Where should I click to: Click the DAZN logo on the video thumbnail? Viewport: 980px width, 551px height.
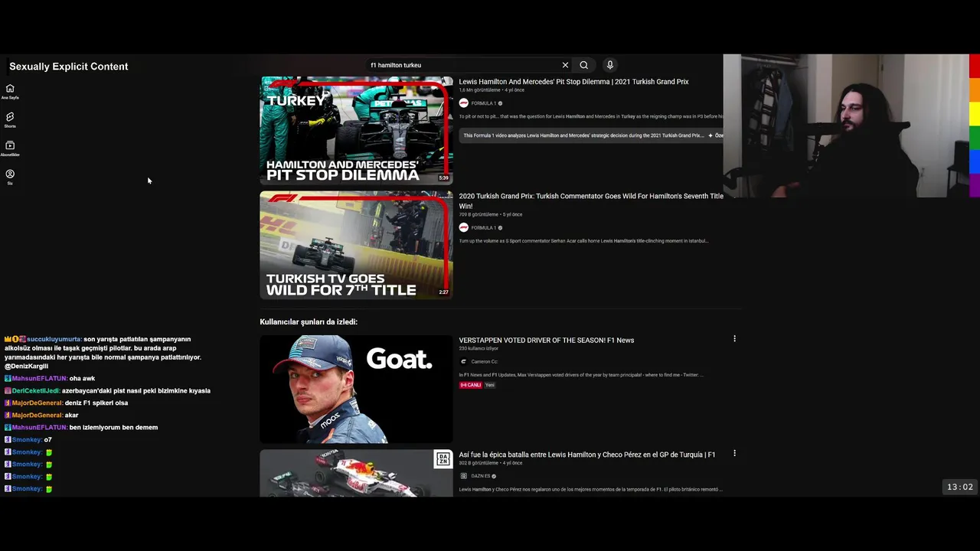coord(443,459)
